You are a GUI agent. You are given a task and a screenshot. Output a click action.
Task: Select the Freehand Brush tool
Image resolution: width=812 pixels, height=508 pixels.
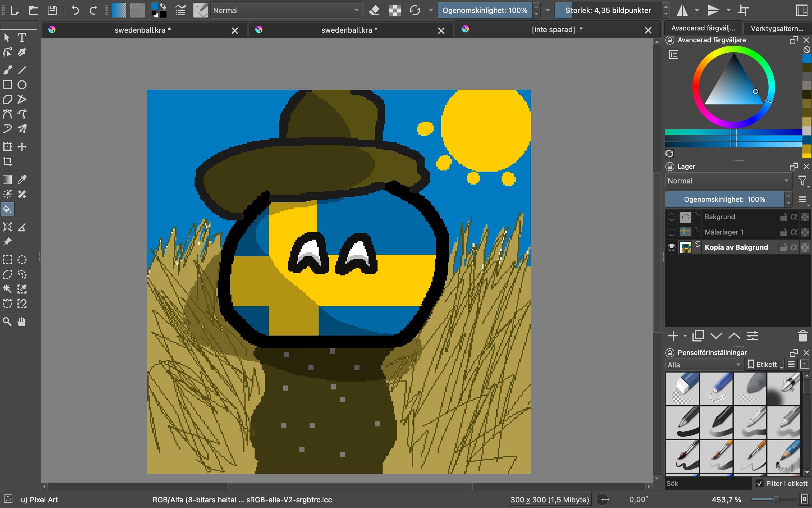[7, 70]
